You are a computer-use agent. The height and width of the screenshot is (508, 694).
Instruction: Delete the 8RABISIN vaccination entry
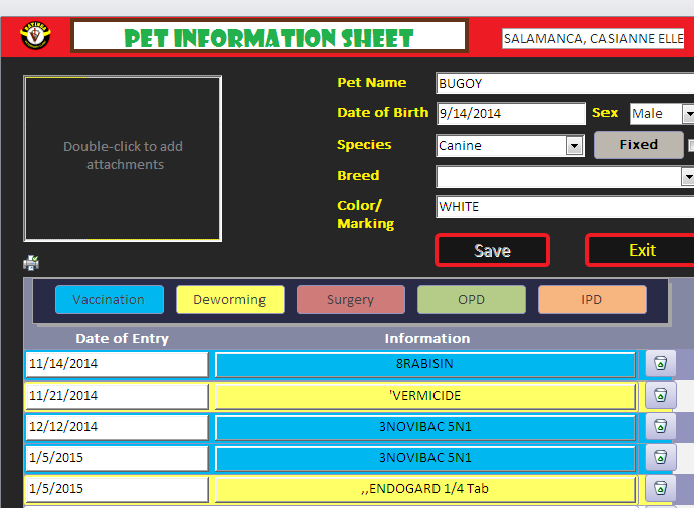[661, 364]
